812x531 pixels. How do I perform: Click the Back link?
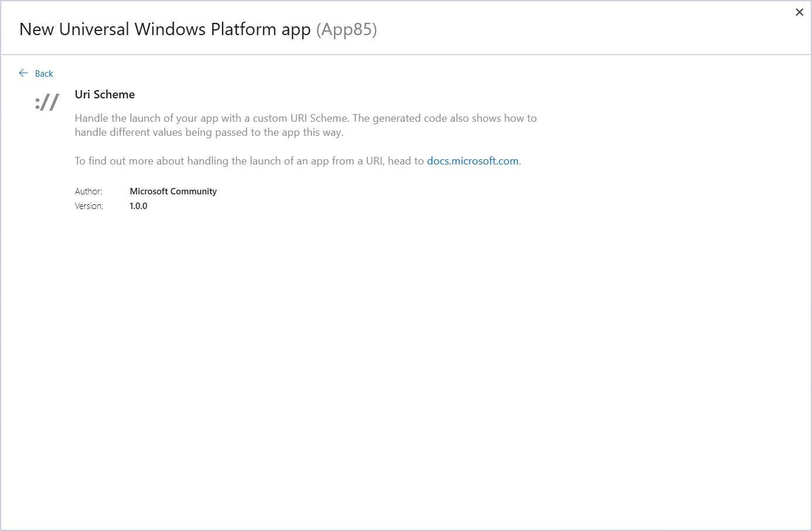click(x=44, y=73)
